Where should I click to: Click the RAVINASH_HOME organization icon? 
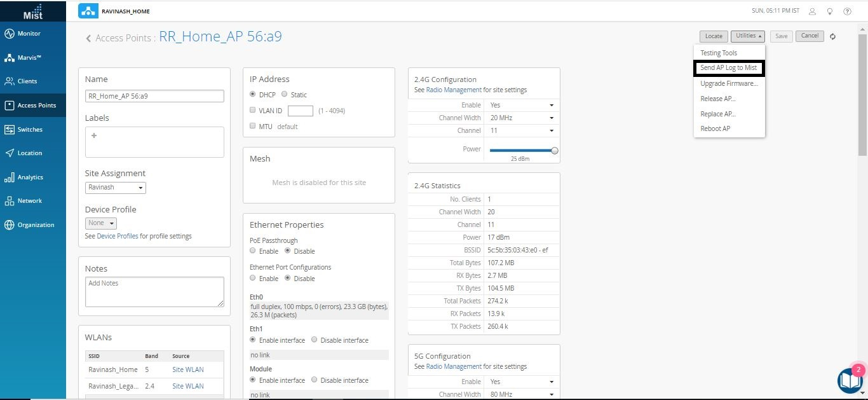88,11
